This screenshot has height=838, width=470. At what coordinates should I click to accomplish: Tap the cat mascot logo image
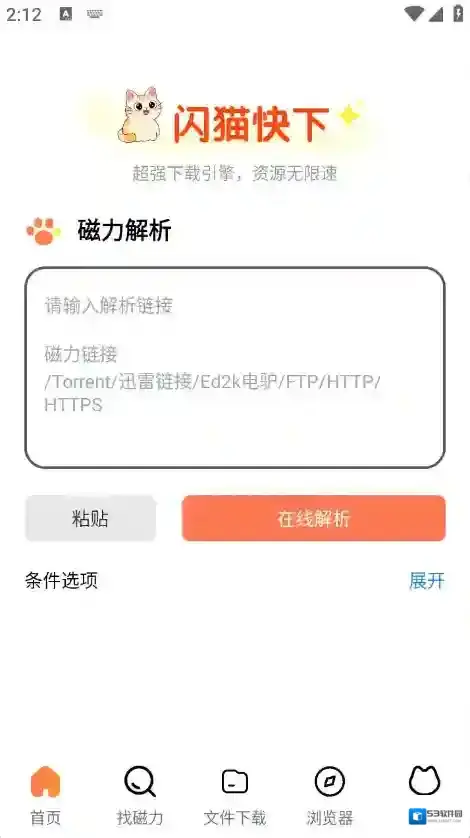pyautogui.click(x=141, y=115)
